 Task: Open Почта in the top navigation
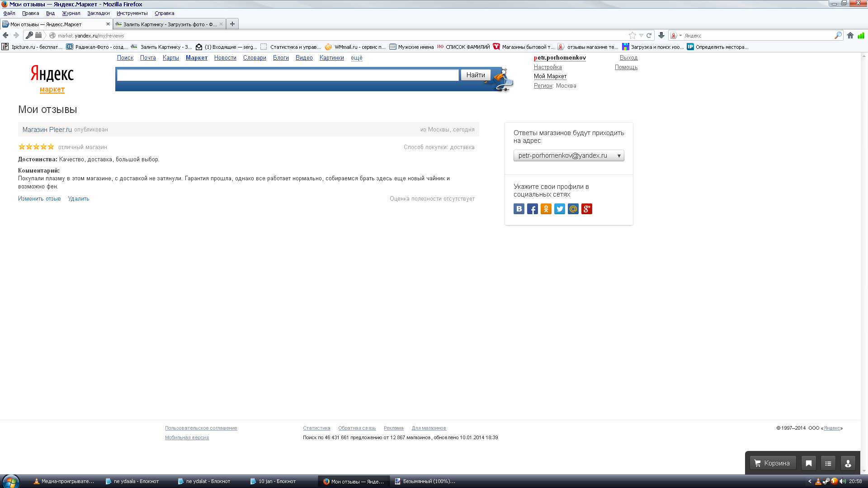[148, 58]
